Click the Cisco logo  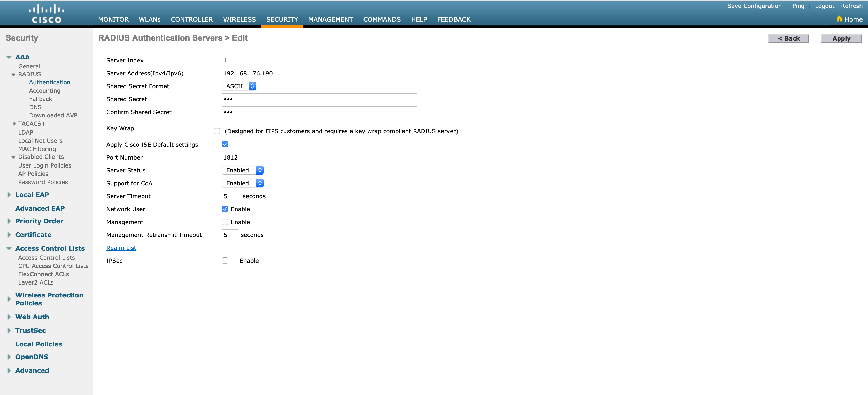[x=47, y=13]
